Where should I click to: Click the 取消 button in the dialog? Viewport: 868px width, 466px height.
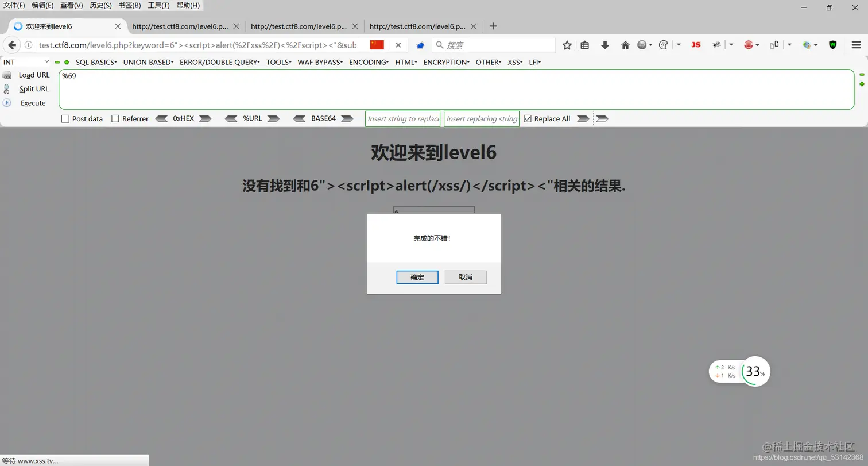pos(466,277)
